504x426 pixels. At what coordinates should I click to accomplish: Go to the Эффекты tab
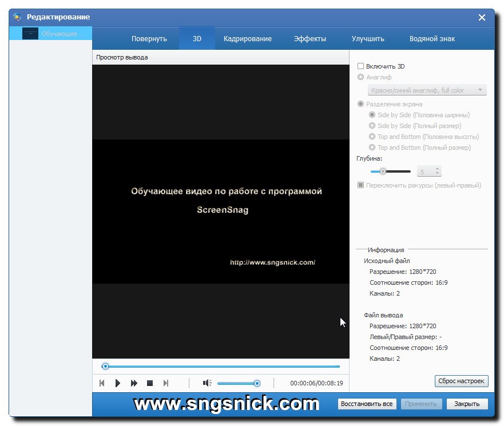(x=310, y=38)
